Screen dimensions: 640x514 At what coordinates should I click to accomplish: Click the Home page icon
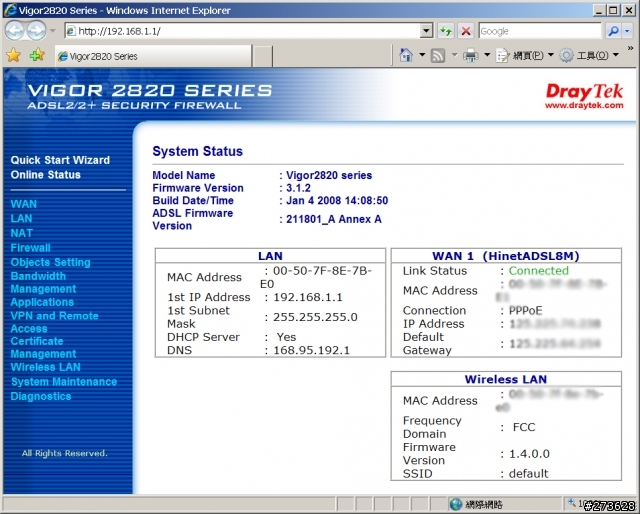(x=406, y=55)
